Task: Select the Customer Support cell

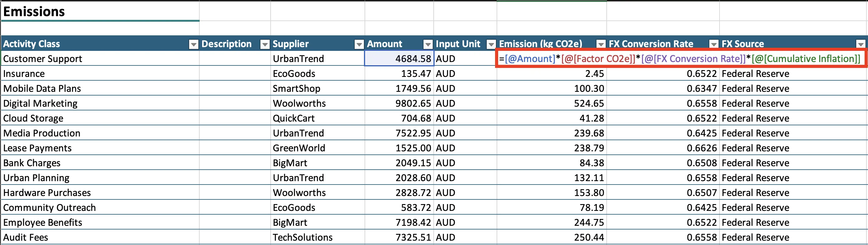Action: (x=100, y=59)
